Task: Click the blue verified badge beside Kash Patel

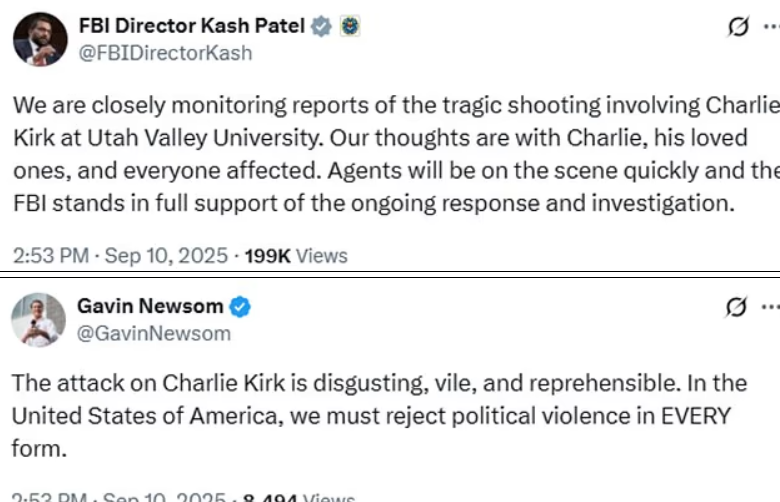Action: [x=322, y=27]
